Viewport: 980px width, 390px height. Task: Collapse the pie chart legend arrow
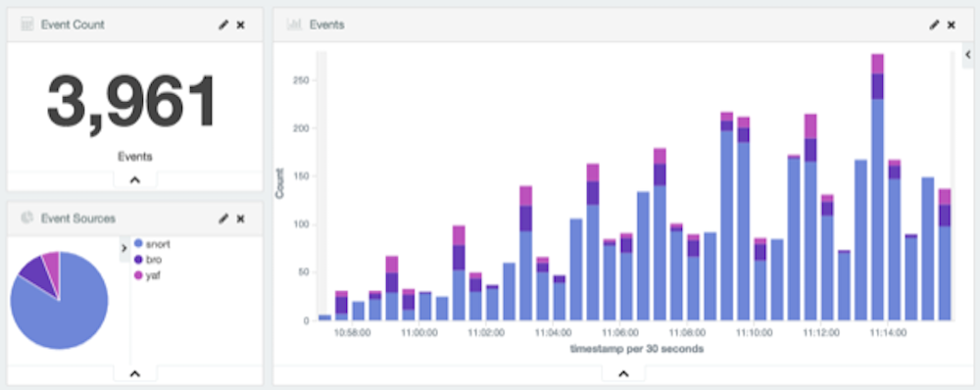pyautogui.click(x=123, y=248)
